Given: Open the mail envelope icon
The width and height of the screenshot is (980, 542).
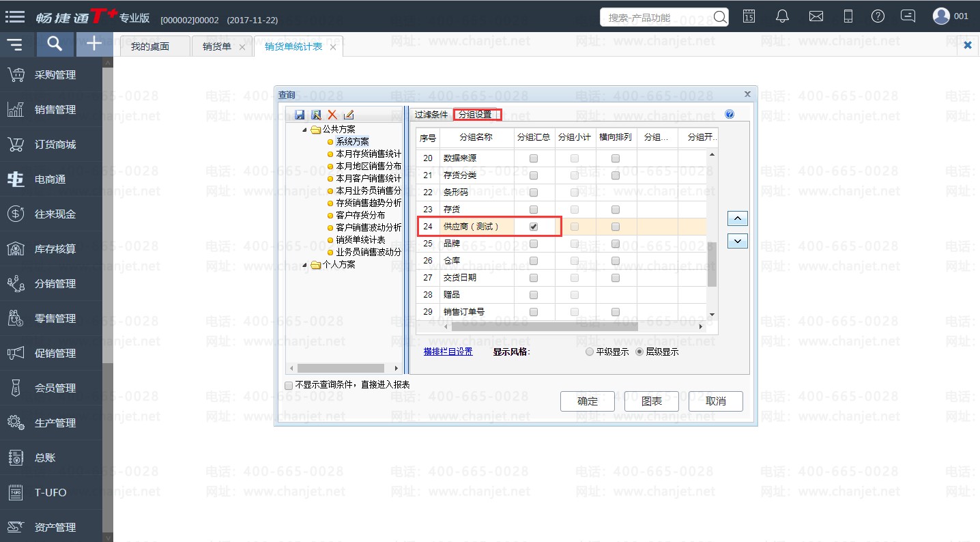Looking at the screenshot, I should pyautogui.click(x=816, y=16).
